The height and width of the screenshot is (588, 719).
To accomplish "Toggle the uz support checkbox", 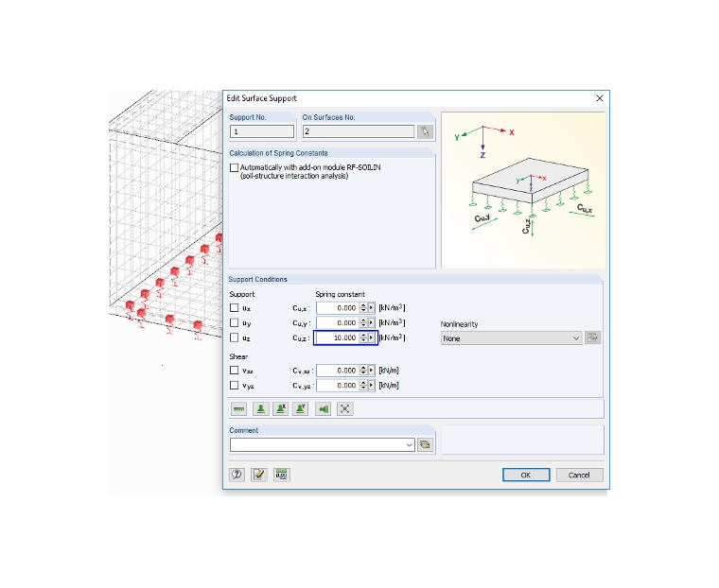I will pos(235,337).
